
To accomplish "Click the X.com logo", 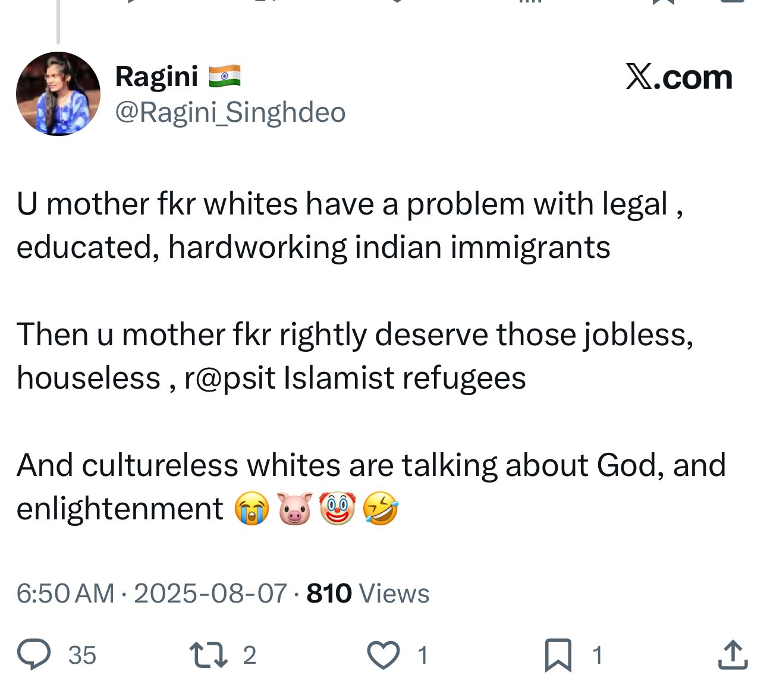I will 678,77.
